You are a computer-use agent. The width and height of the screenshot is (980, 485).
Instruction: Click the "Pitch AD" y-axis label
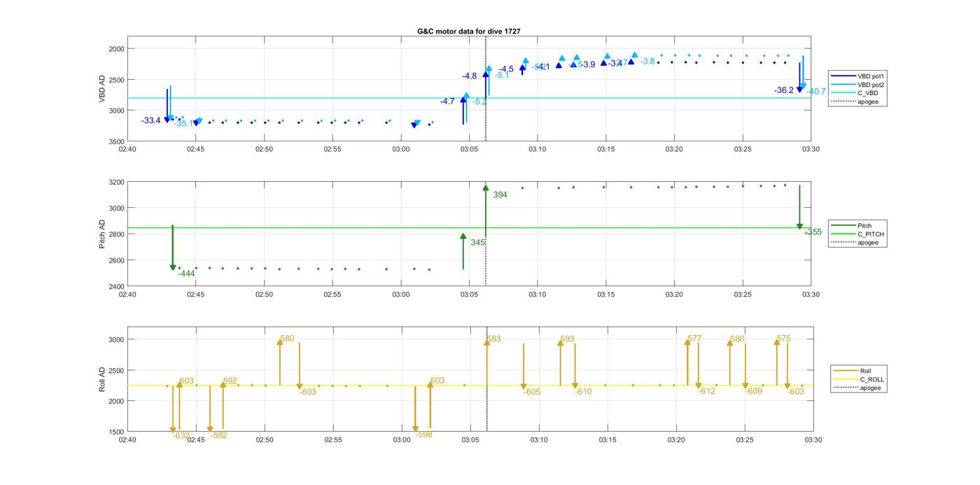(x=102, y=234)
